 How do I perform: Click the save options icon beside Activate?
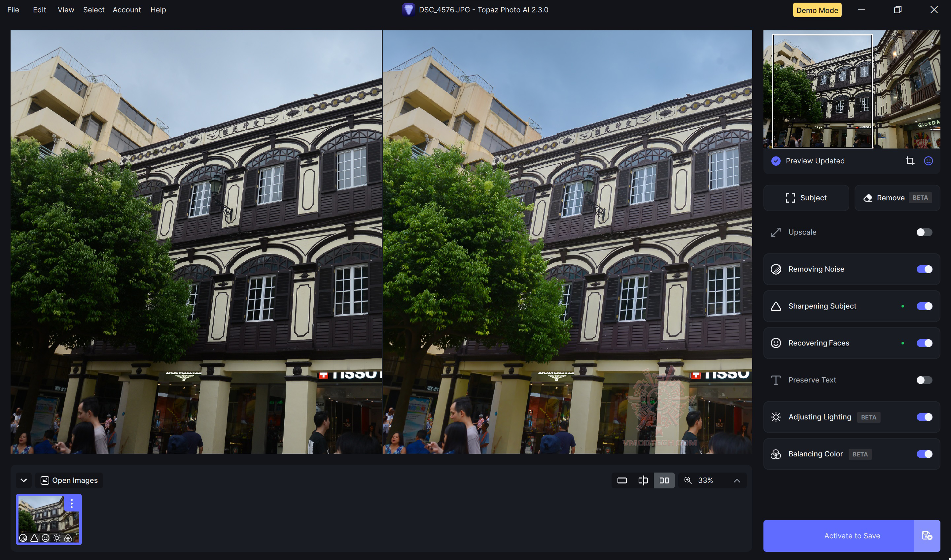point(927,536)
